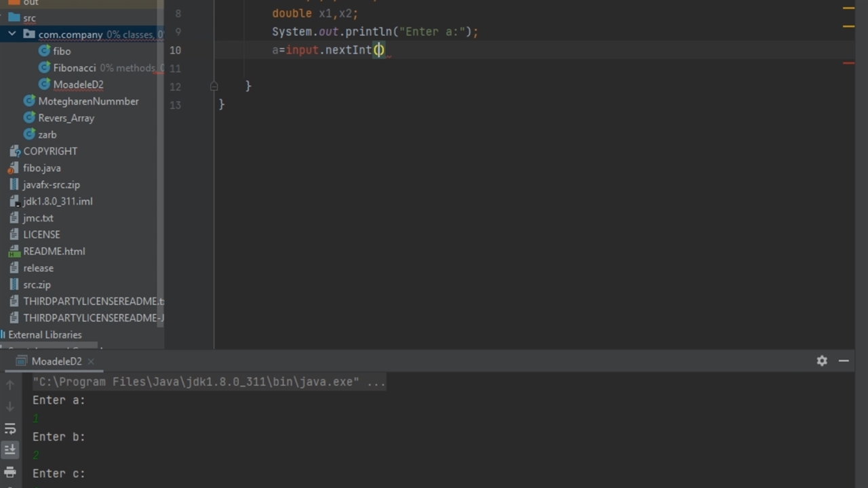
Task: Click line number 11 in gutter
Action: (x=175, y=68)
